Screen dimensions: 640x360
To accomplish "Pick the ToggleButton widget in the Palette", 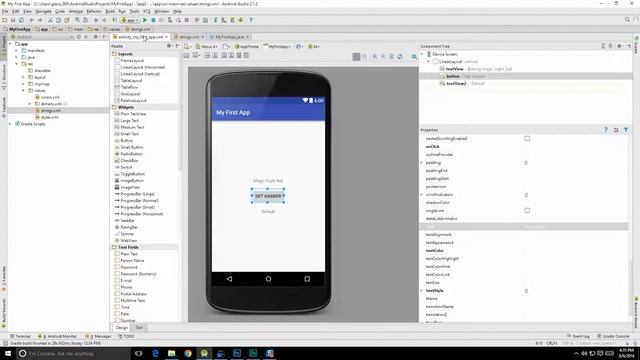I will tap(133, 174).
